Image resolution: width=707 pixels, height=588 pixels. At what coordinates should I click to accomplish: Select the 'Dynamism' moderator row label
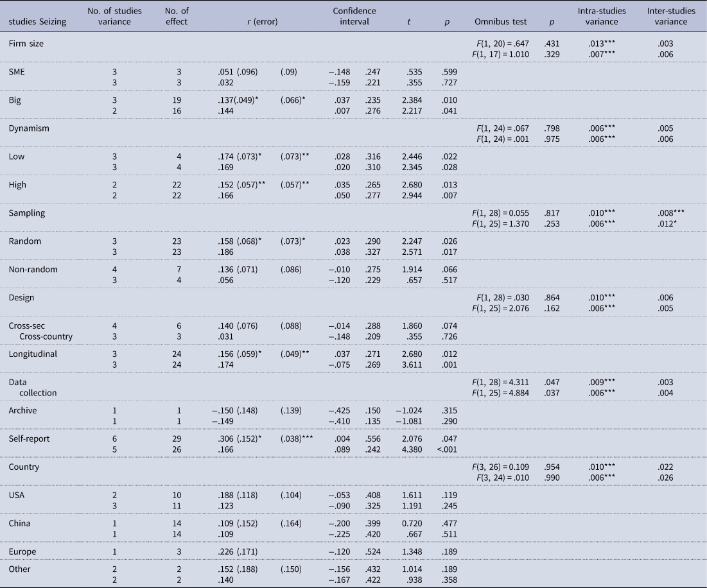tap(28, 128)
